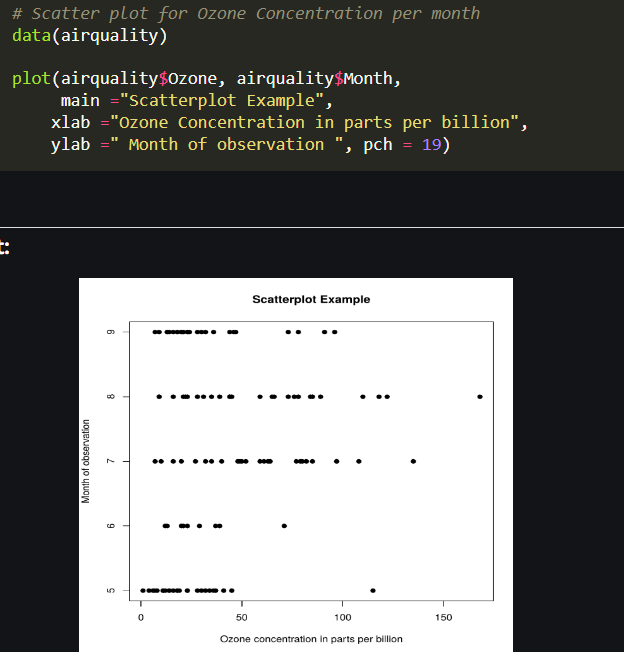
Task: Click the 9 tick label on y-axis
Action: click(111, 332)
